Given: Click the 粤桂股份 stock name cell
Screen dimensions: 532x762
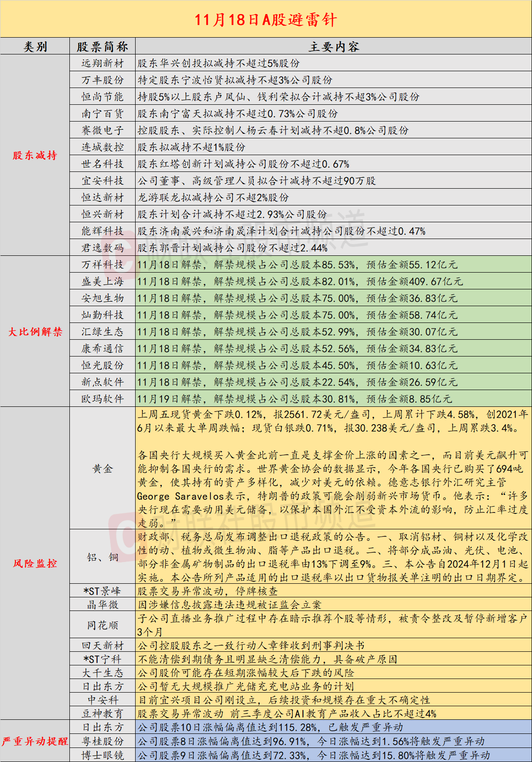Looking at the screenshot, I should click(102, 741).
